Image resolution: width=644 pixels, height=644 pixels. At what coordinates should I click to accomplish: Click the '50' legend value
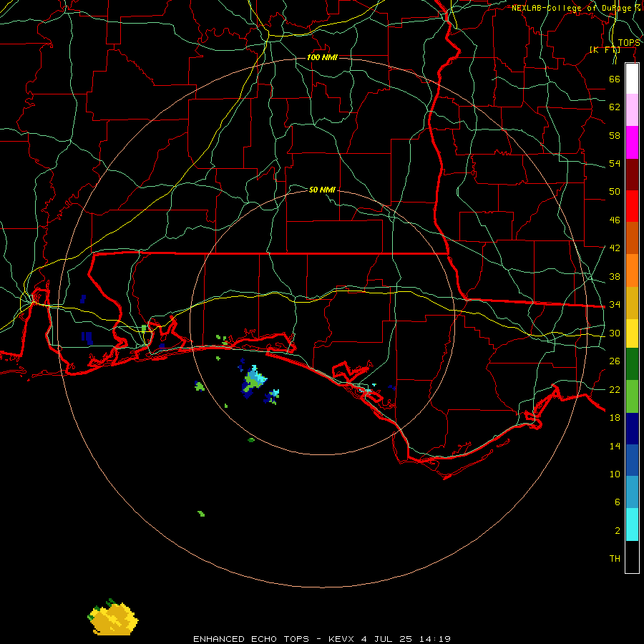(615, 191)
